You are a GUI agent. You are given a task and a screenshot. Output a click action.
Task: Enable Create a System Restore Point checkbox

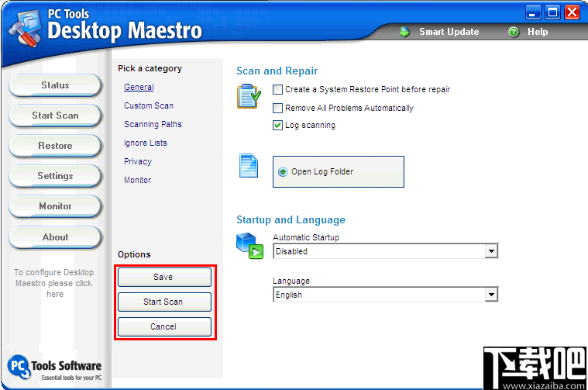pyautogui.click(x=277, y=90)
